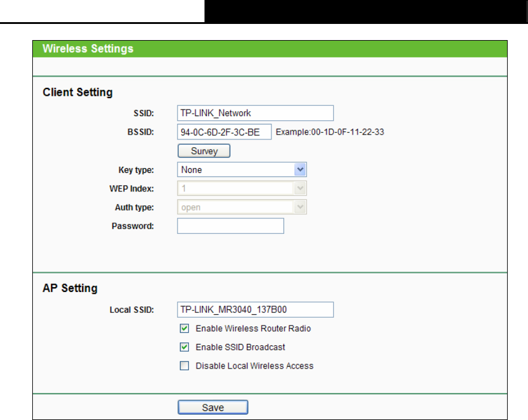The height and width of the screenshot is (420, 528).
Task: Click the Local SSID input field
Action: click(255, 309)
